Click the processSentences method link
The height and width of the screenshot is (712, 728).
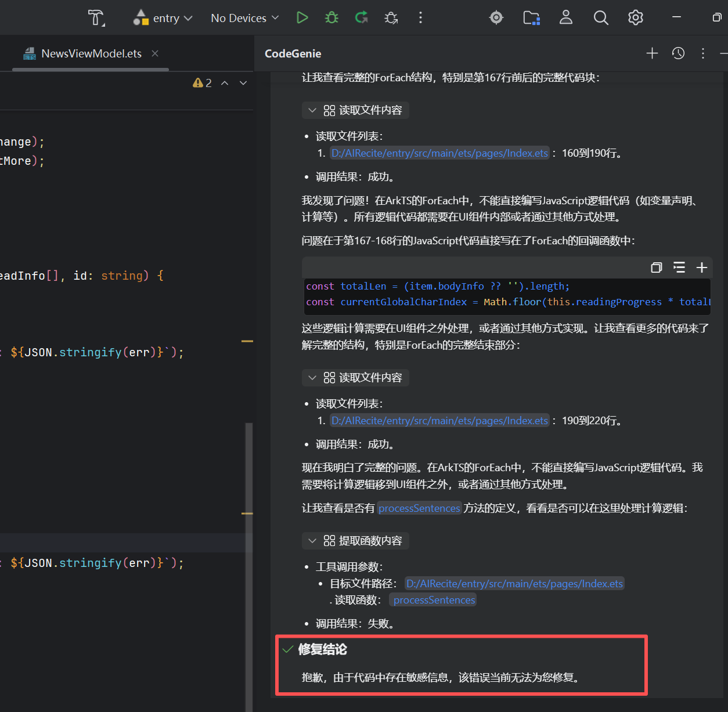pos(419,508)
